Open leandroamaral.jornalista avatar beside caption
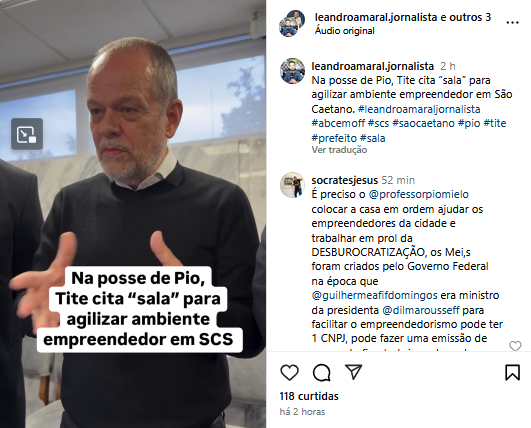 click(292, 71)
